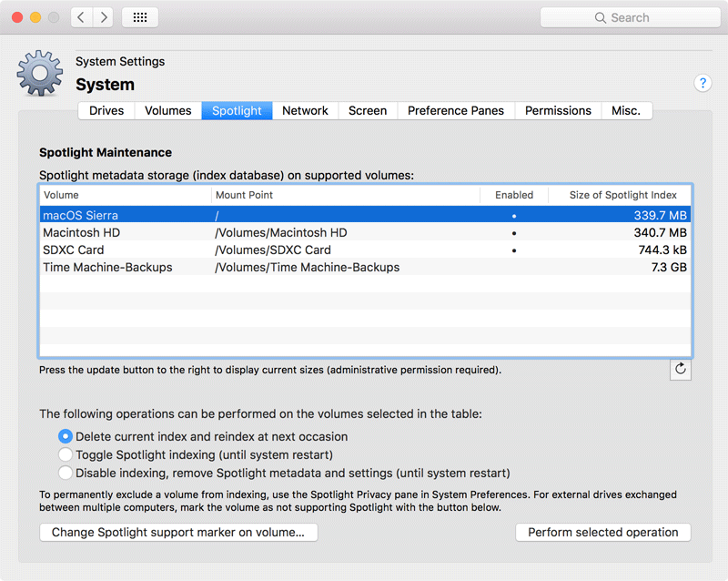Open the Permissions tab
This screenshot has width=728, height=581.
point(558,110)
